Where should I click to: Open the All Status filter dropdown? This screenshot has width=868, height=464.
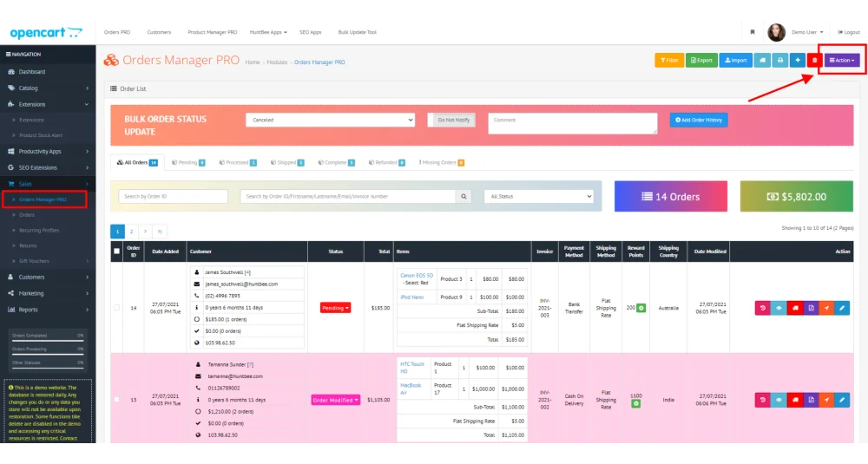click(539, 196)
